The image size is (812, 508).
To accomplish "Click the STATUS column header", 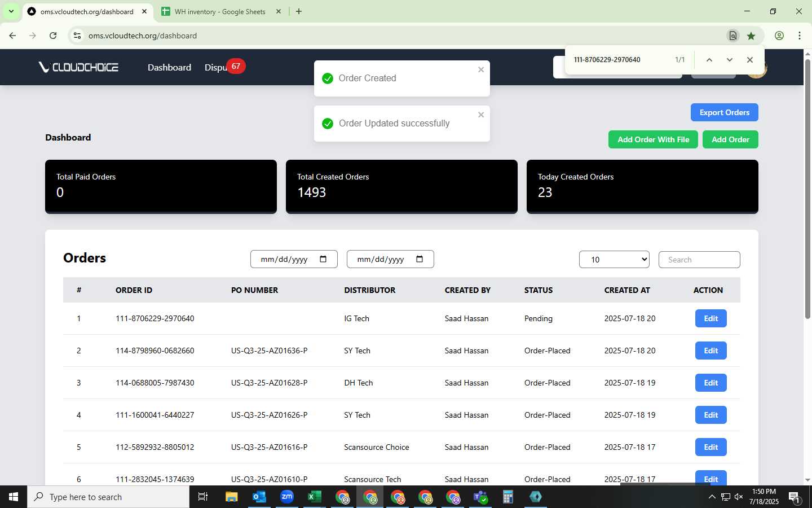I will pyautogui.click(x=539, y=290).
